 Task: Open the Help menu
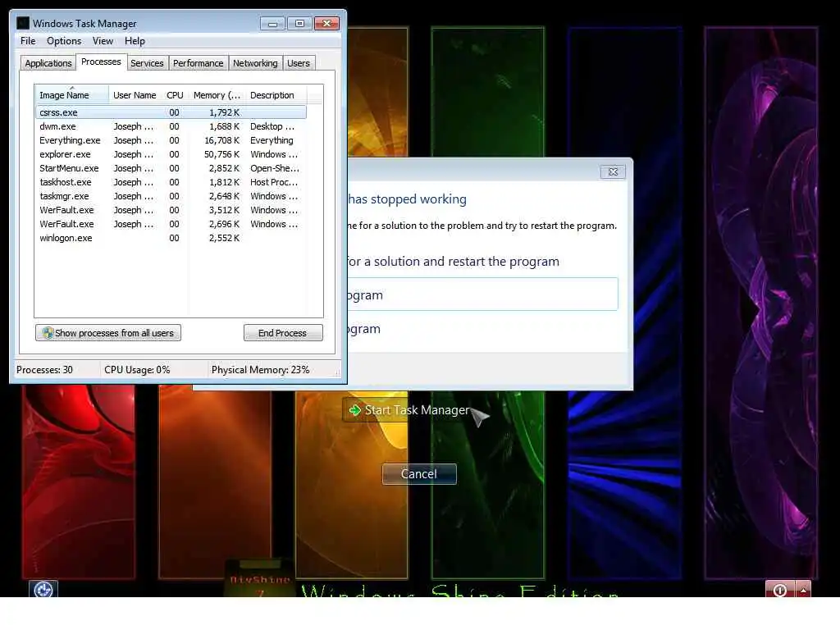point(135,41)
